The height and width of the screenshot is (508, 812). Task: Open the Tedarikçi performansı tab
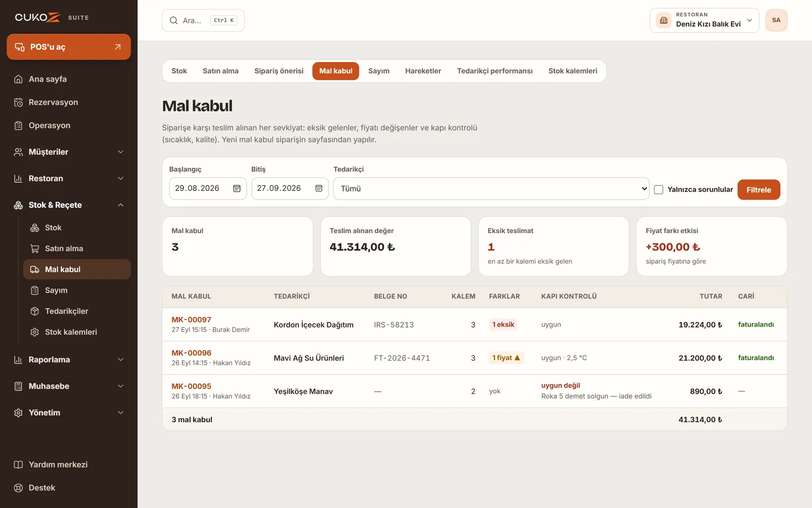click(x=495, y=71)
